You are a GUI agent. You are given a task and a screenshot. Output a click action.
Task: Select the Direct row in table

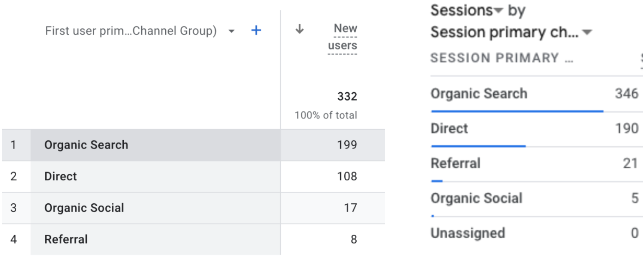(x=60, y=176)
